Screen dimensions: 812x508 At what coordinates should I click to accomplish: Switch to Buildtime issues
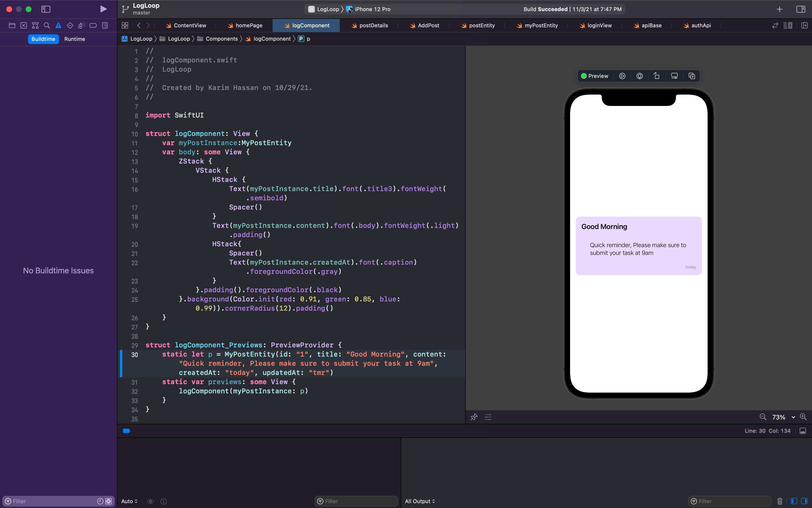(x=43, y=39)
